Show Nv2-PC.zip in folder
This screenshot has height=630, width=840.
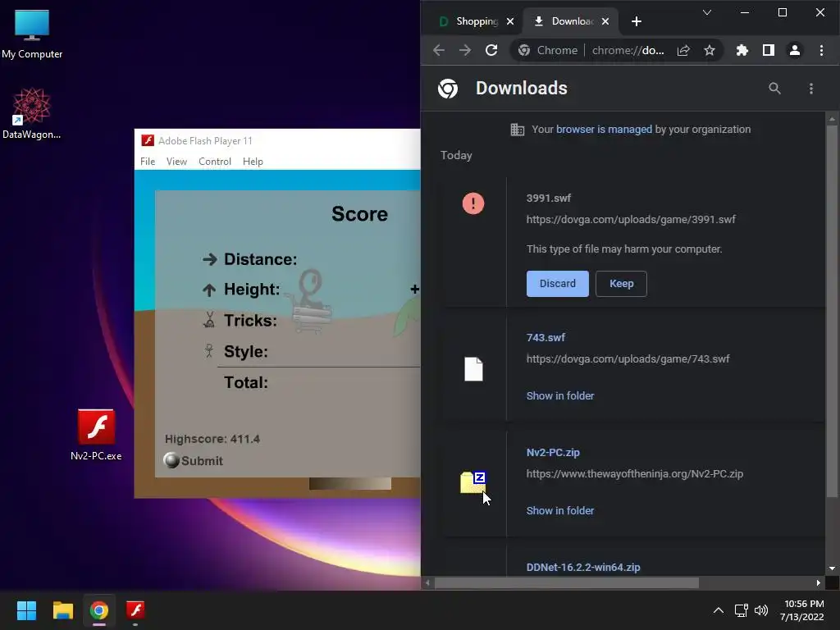click(x=559, y=510)
